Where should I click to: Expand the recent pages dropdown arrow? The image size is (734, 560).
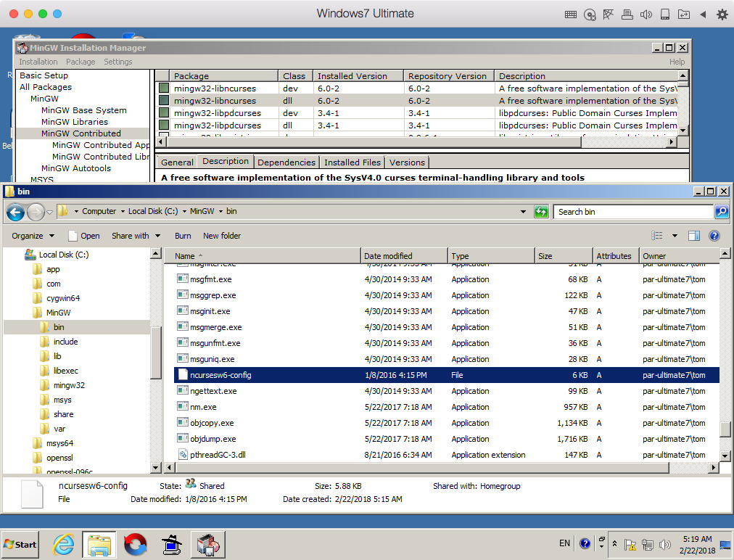[49, 212]
